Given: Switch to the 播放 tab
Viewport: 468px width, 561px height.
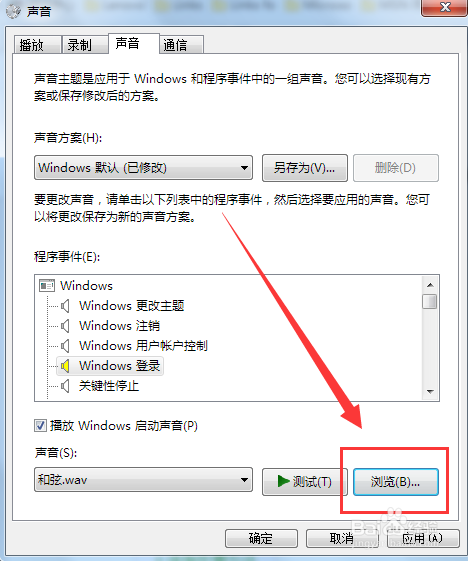Looking at the screenshot, I should pos(36,45).
